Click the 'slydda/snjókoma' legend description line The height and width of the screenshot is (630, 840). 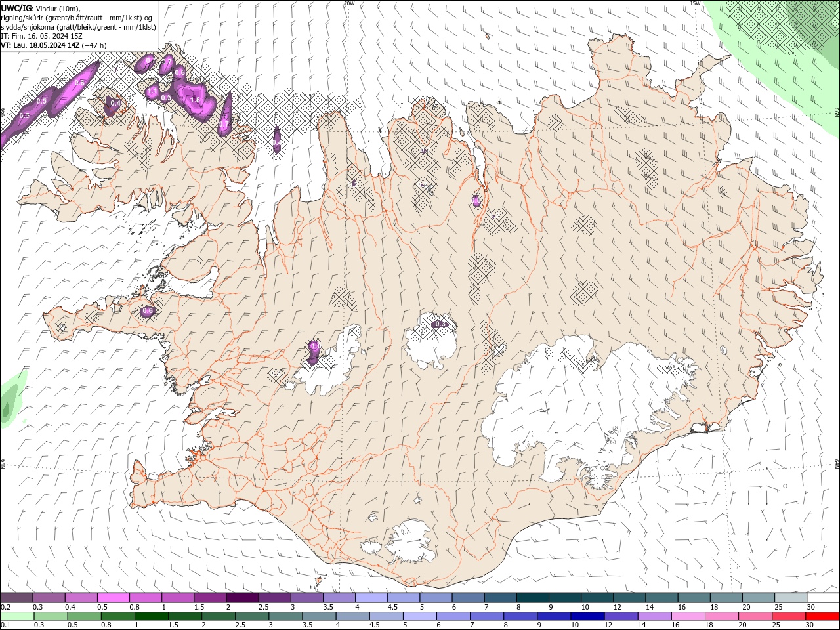click(79, 26)
